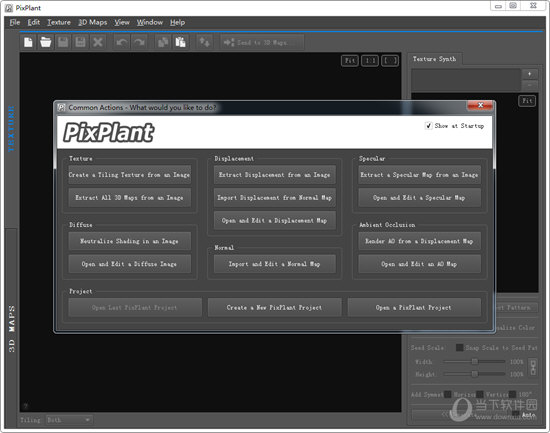Click Extract All 3D Maps from an Image
The width and height of the screenshot is (550, 433).
coord(129,198)
